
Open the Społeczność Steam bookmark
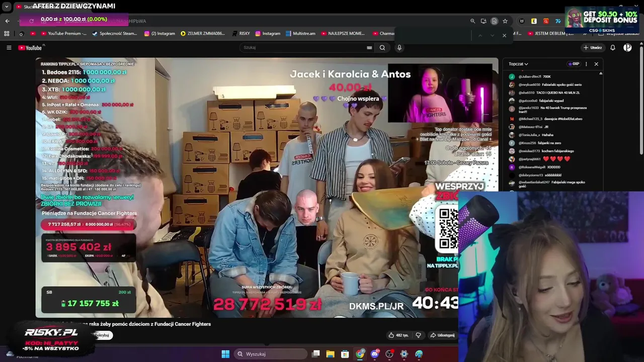pyautogui.click(x=114, y=34)
